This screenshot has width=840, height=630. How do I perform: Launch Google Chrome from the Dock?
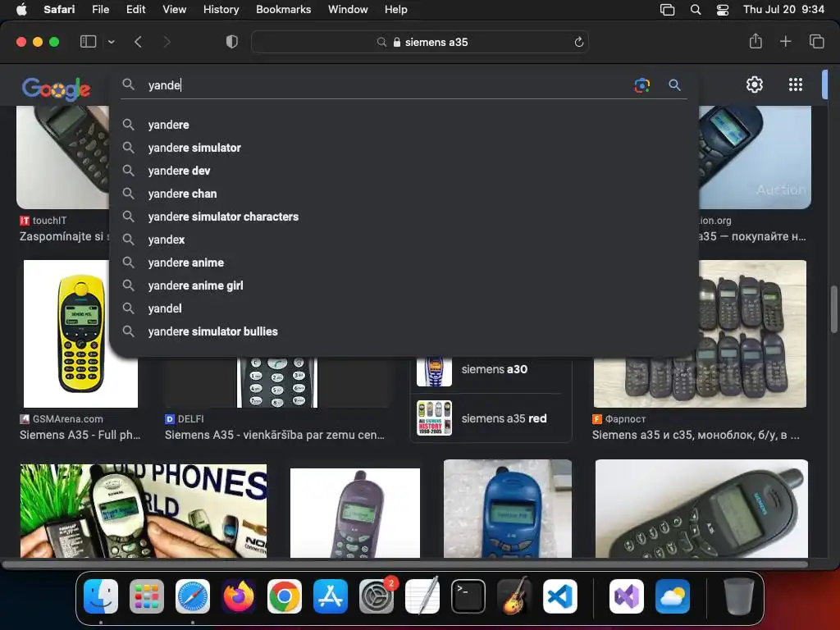pyautogui.click(x=285, y=596)
